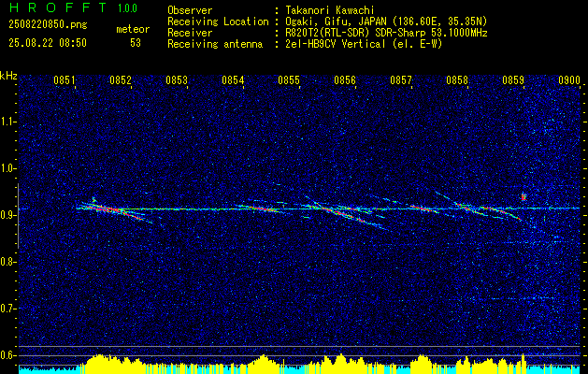Select the 0.6 frequency axis label
588x374 pixels.
[7, 355]
